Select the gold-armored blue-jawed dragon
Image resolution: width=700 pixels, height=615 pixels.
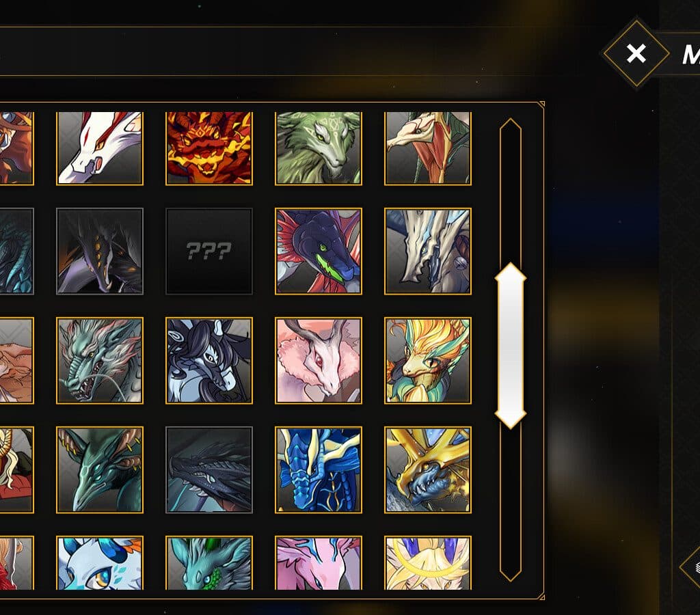click(428, 470)
